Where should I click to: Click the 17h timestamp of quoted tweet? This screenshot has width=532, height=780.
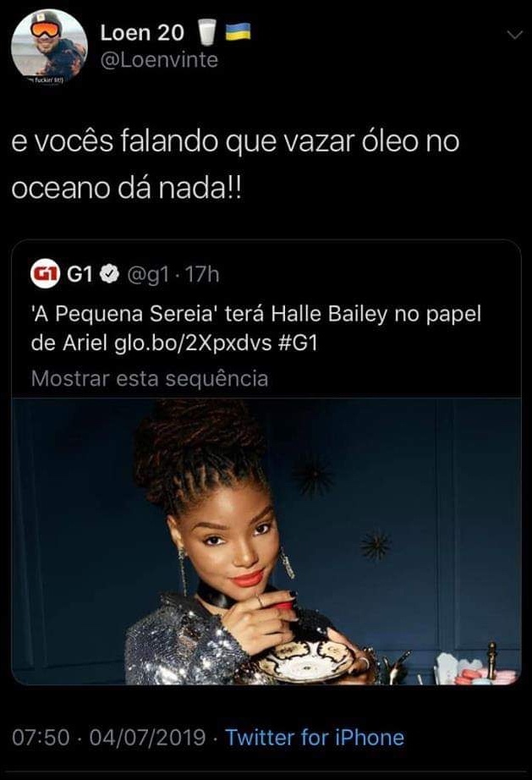(202, 274)
